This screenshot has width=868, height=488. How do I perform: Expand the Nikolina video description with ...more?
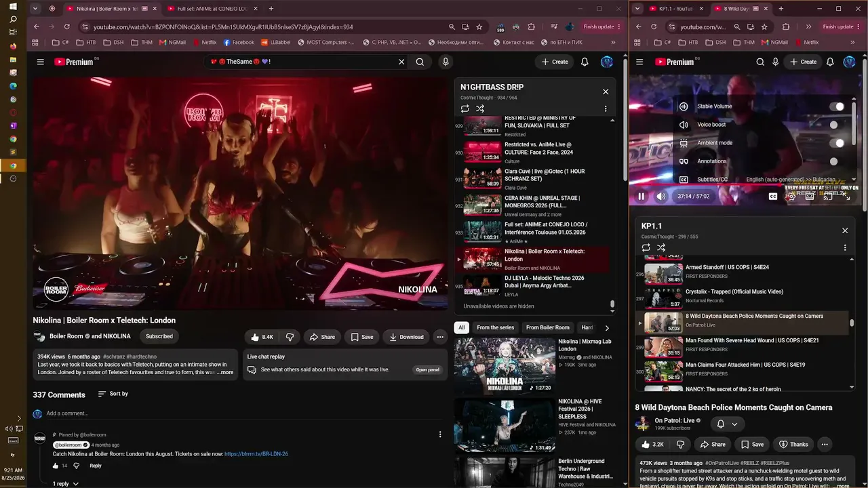225,372
